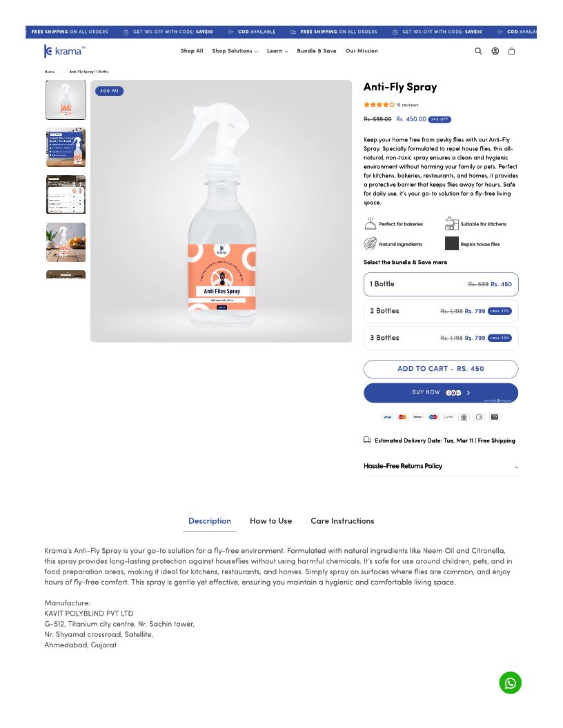Expand Hassle-Free Returns Policy section
Screen dimensions: 563x728
point(441,466)
